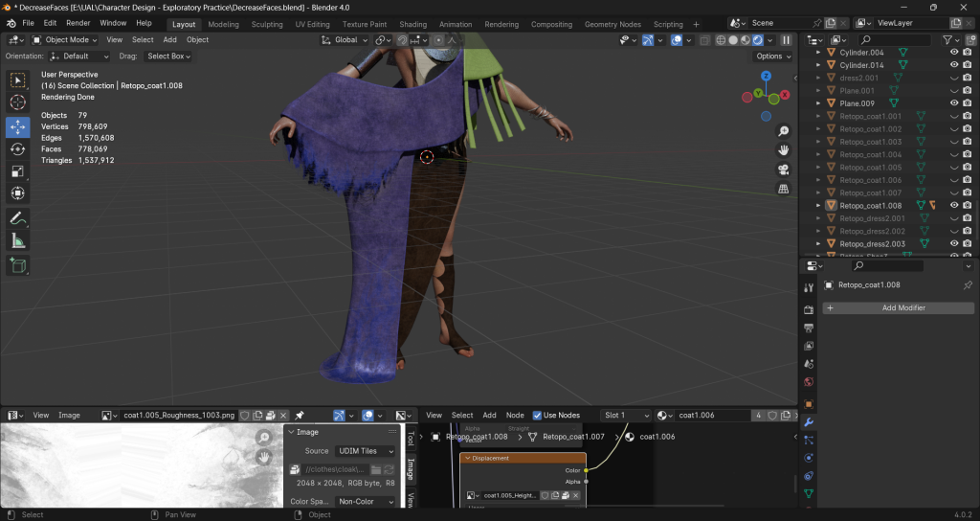Switch to wireframe viewport shading

pos(721,40)
